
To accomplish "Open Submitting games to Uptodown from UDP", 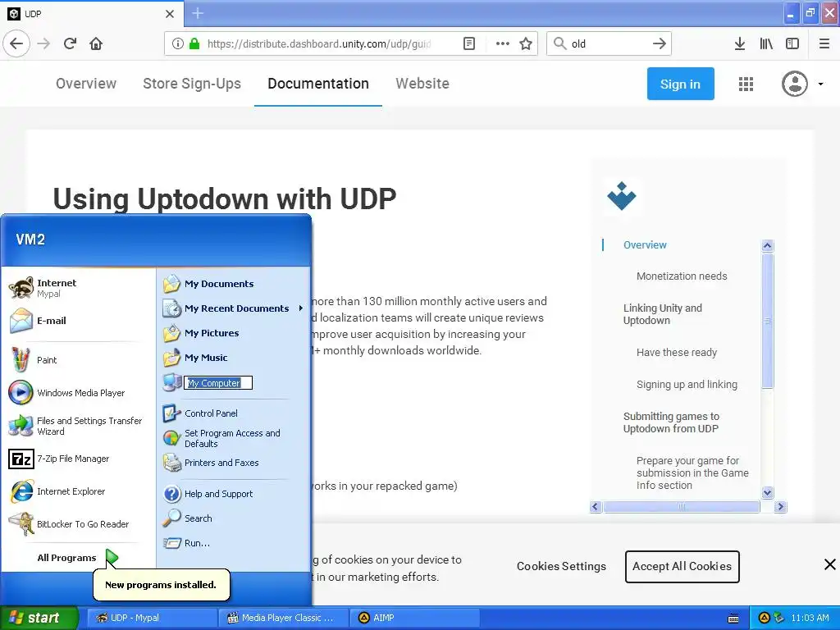I will tap(671, 422).
